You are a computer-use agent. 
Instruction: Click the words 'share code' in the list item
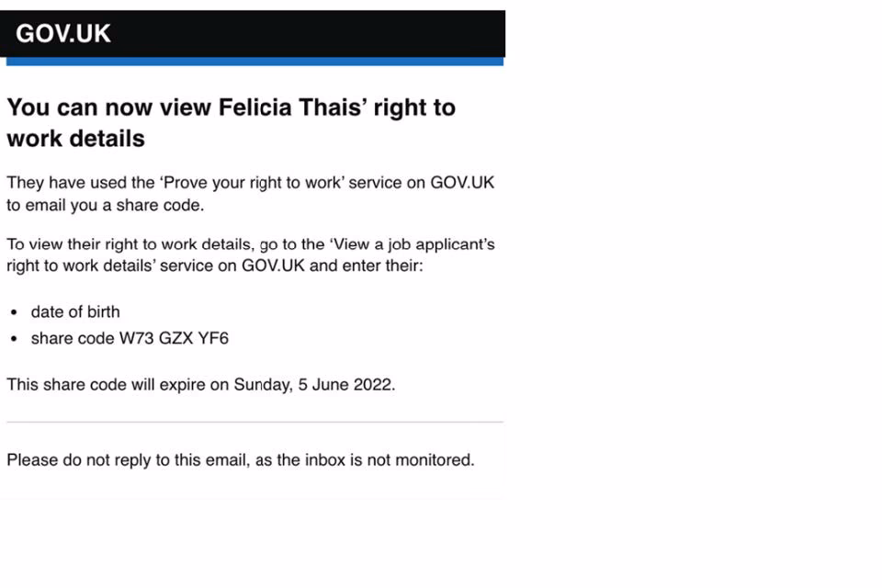pos(73,338)
